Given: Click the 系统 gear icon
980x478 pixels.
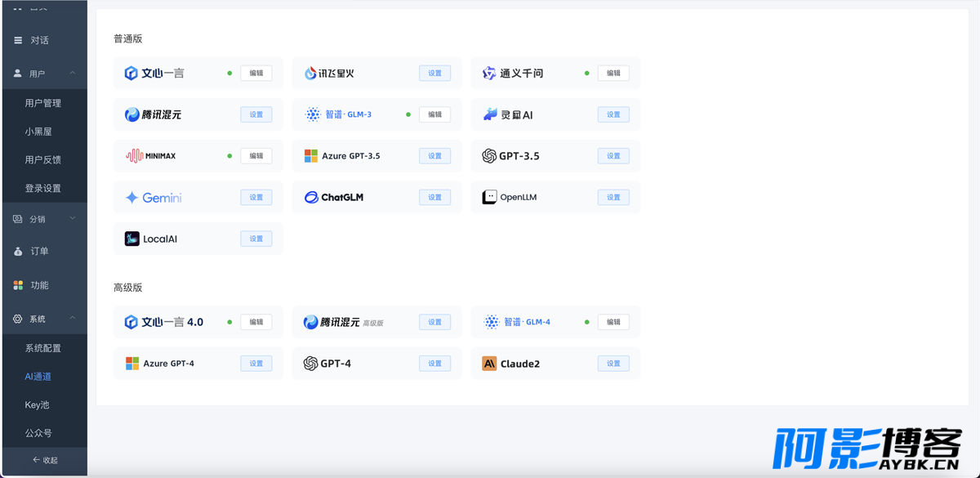Looking at the screenshot, I should click(17, 319).
